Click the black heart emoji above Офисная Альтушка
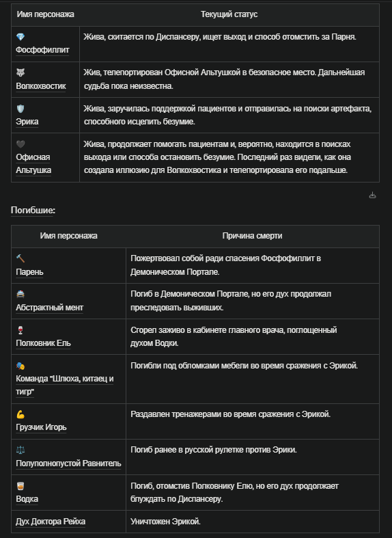 (20, 144)
